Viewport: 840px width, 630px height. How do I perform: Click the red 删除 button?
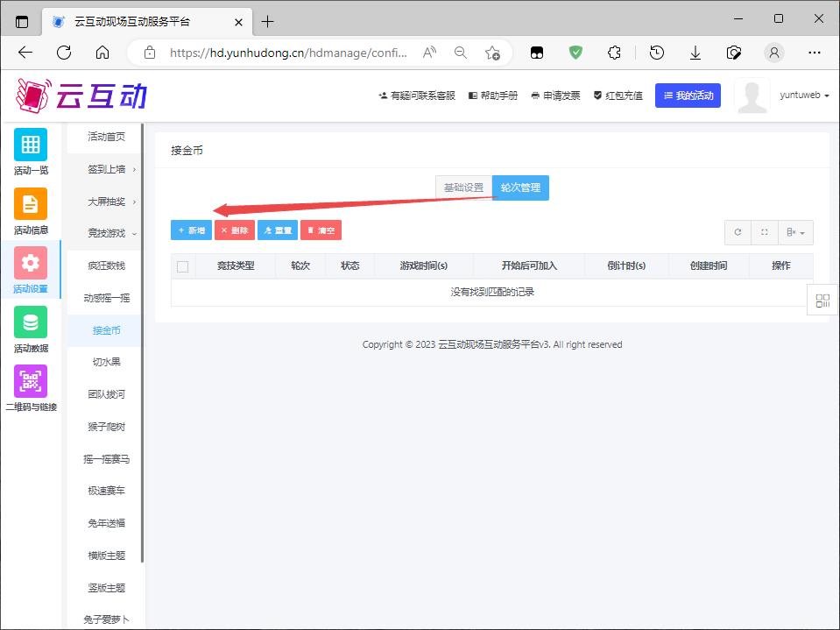(x=235, y=230)
